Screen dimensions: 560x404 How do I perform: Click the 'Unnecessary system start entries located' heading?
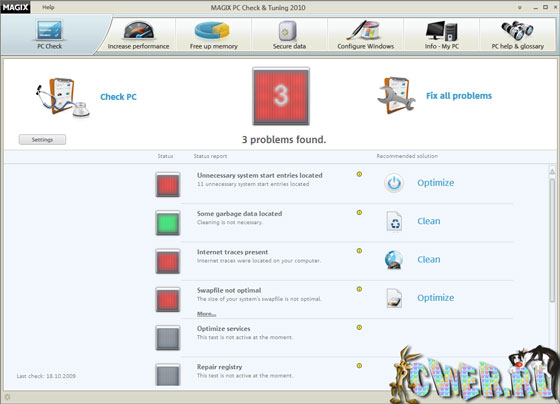click(260, 175)
